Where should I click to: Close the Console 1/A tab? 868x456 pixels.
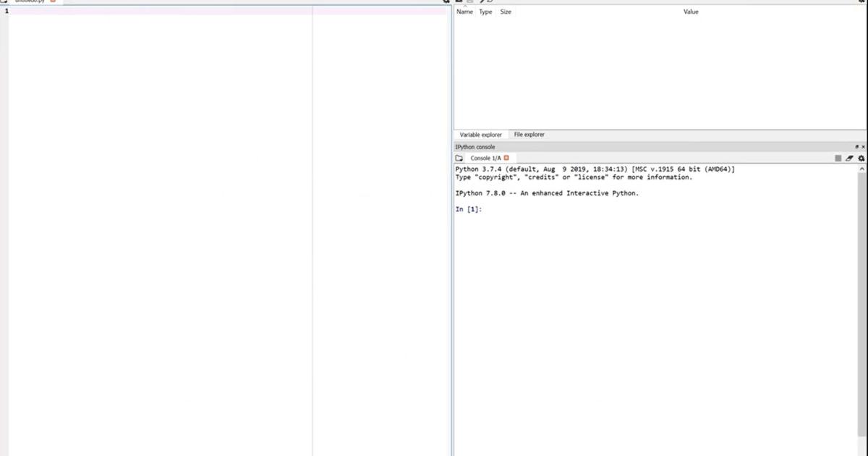point(506,158)
